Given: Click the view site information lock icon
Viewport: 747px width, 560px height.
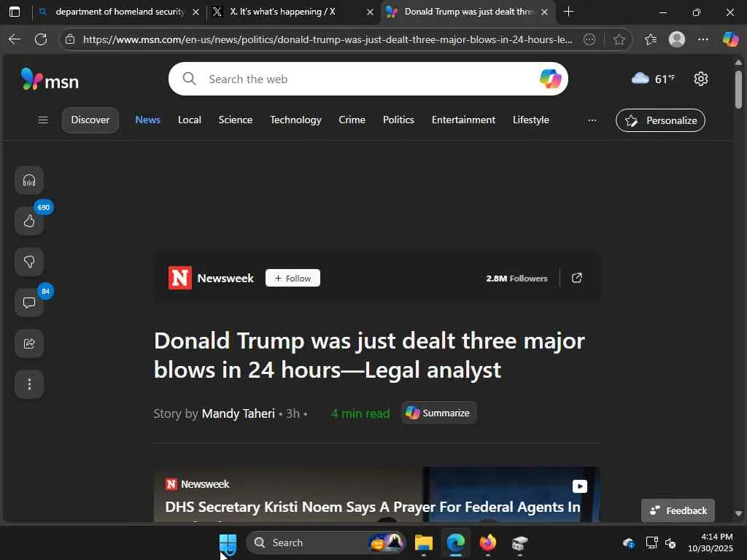Looking at the screenshot, I should pyautogui.click(x=70, y=39).
